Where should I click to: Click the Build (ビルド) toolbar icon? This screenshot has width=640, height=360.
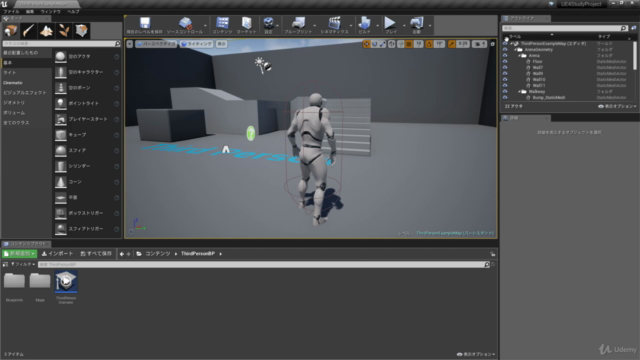point(364,23)
